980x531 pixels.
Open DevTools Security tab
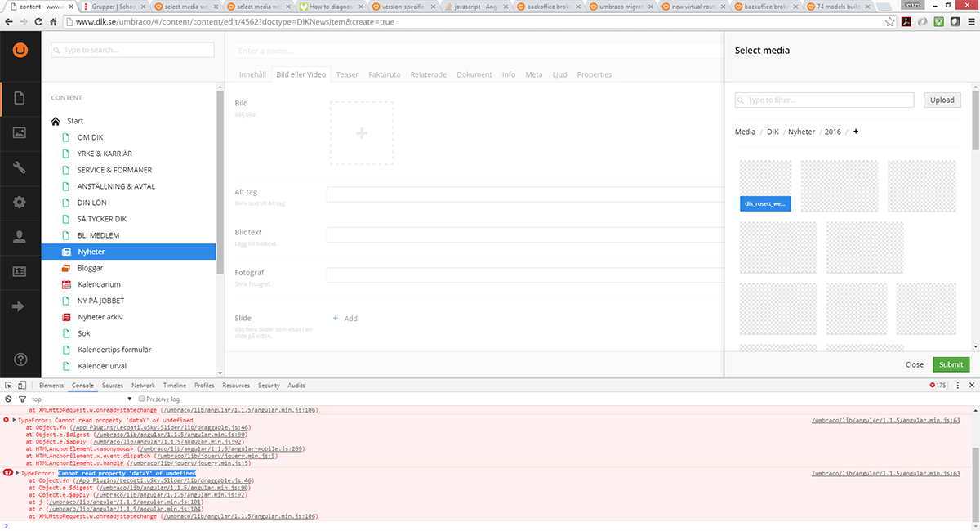(x=269, y=385)
